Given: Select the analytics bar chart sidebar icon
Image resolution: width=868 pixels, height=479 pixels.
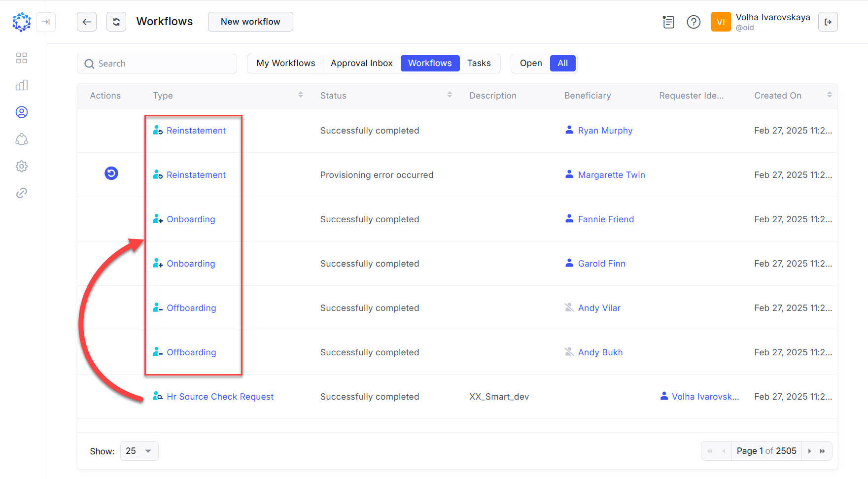Looking at the screenshot, I should 22,85.
